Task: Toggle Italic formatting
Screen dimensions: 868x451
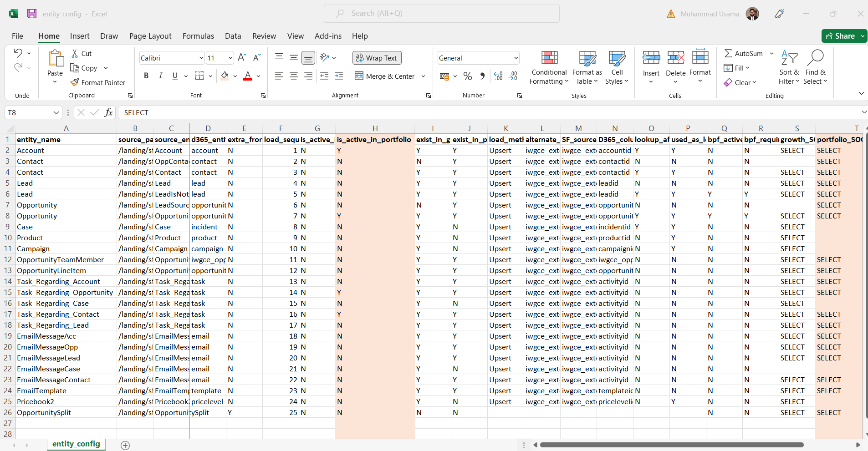Action: pos(160,76)
